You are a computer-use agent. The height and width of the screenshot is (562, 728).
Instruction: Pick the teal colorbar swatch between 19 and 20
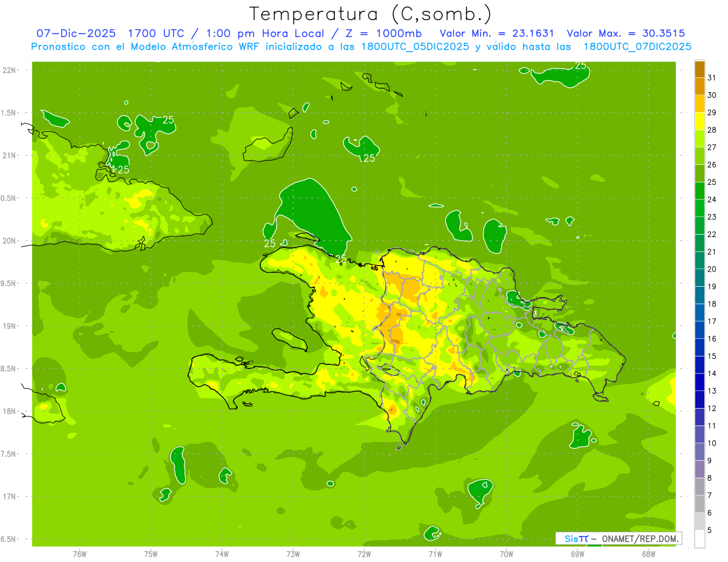pyautogui.click(x=699, y=278)
